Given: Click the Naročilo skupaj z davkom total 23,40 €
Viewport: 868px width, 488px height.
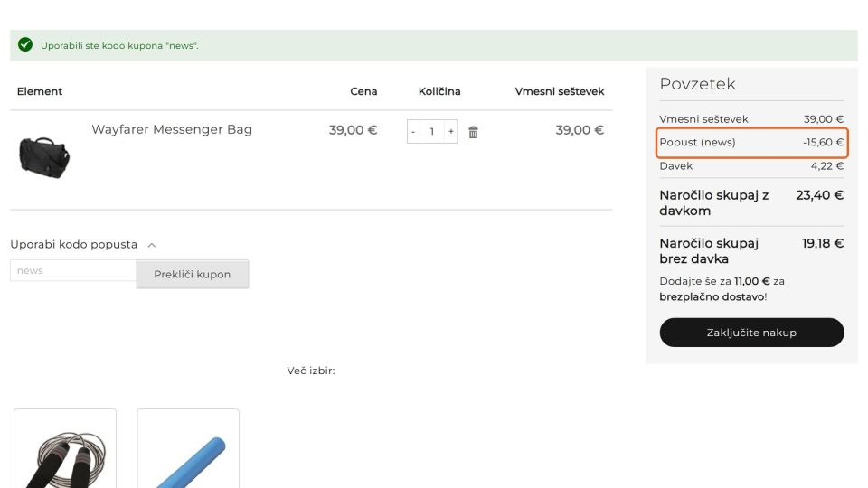Looking at the screenshot, I should (x=820, y=195).
